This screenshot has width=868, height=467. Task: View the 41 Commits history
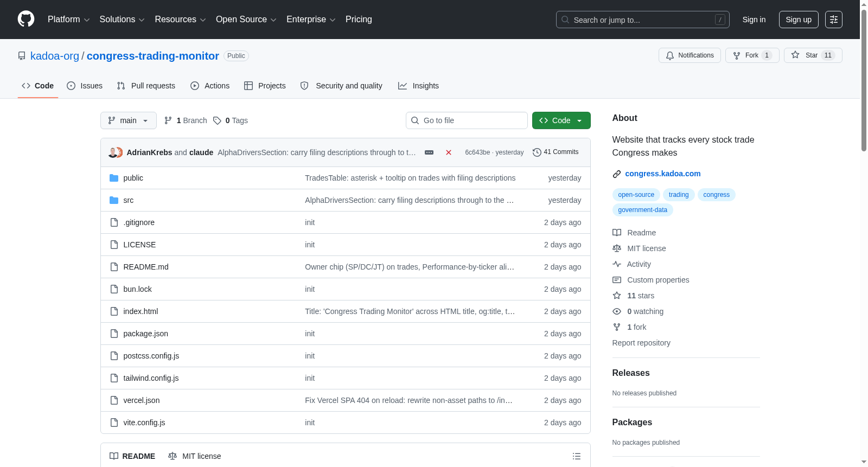[556, 152]
